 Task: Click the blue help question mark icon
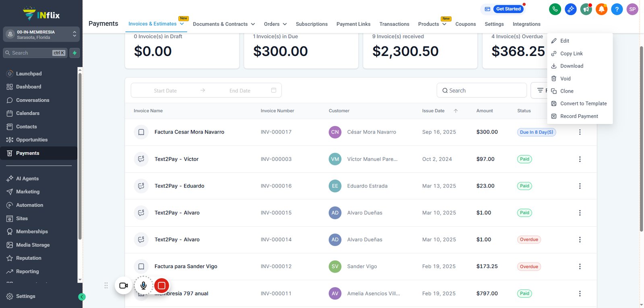tap(617, 9)
